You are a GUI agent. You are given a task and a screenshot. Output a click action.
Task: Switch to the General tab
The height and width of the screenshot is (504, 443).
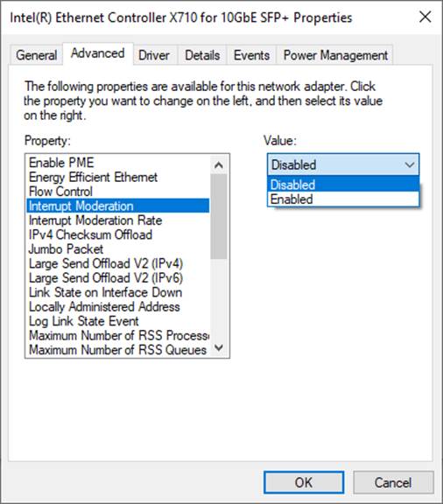tap(37, 55)
